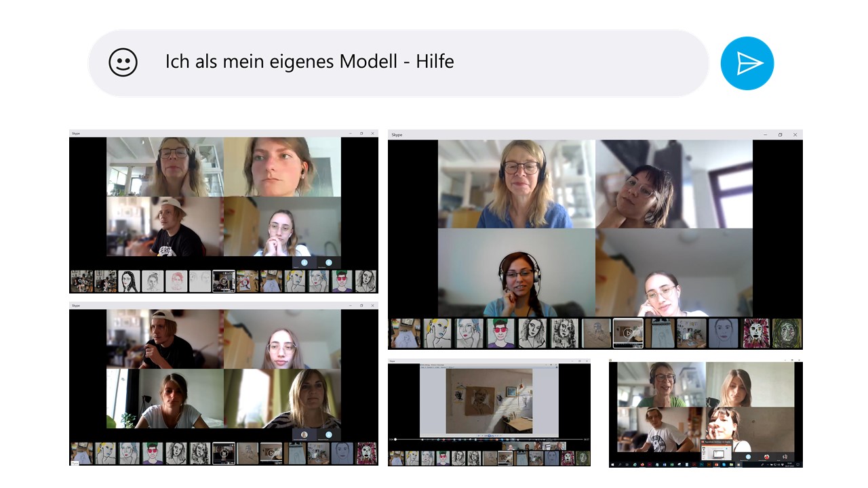Screen dimensions: 868x488
Task: Select the red spiky face painting, large window
Action: pyautogui.click(x=757, y=333)
